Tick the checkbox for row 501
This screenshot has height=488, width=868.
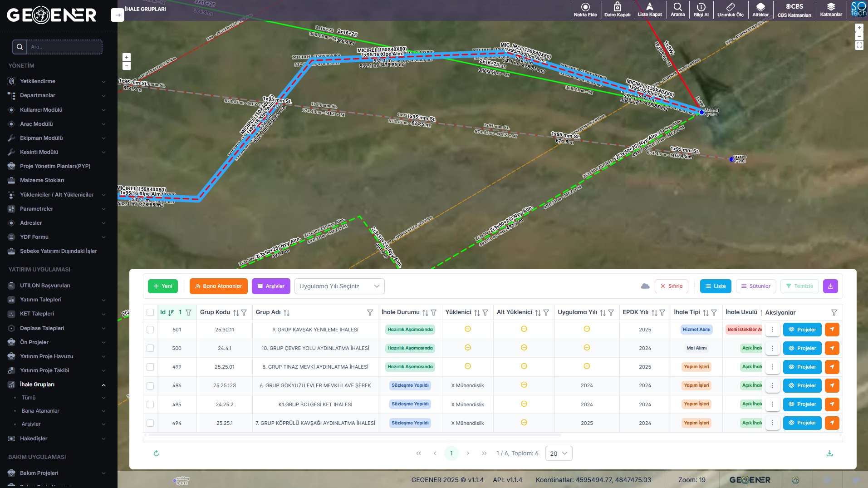pos(150,330)
